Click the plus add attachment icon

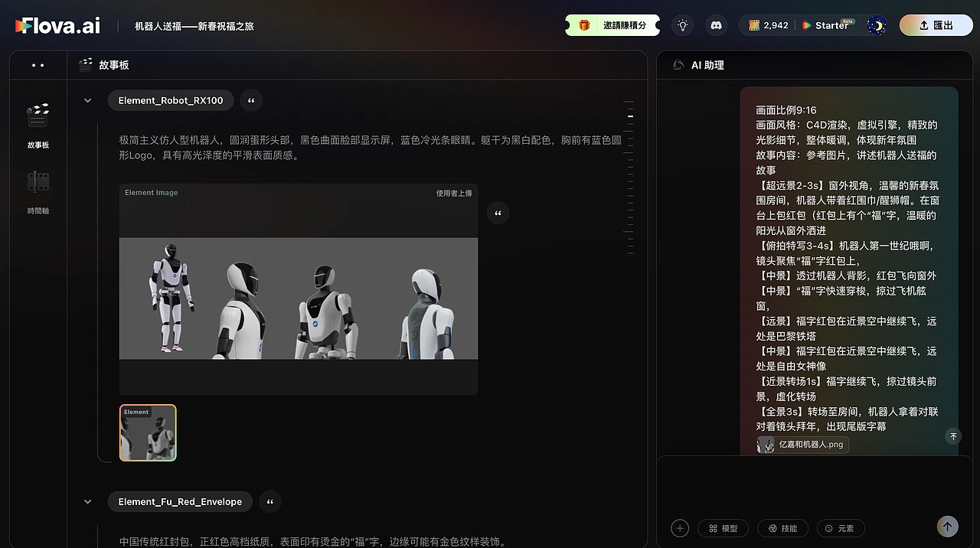coord(679,528)
